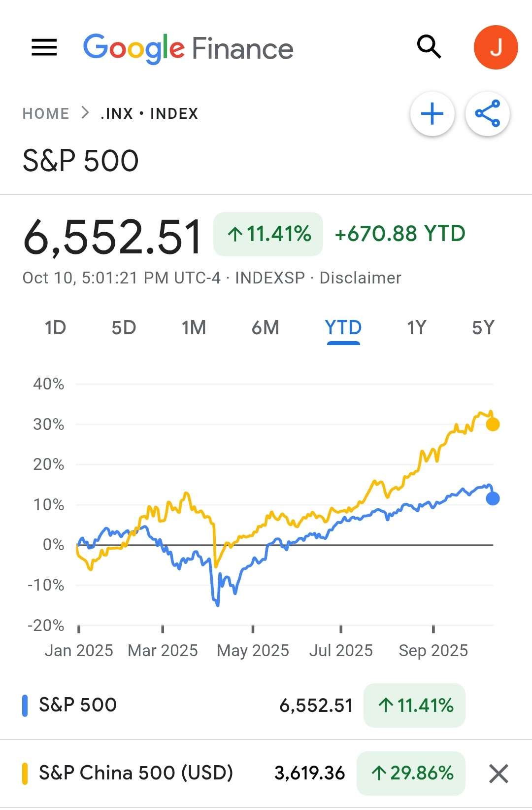Switch to the 5D time range

point(124,328)
